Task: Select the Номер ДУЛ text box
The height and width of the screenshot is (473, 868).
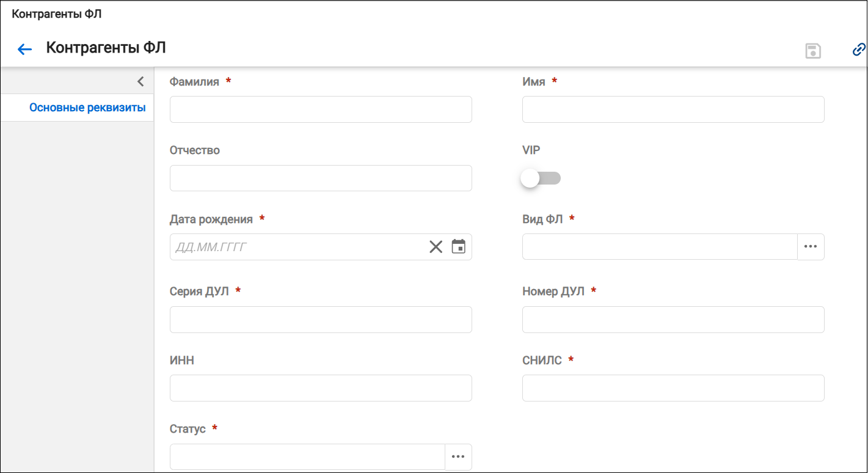Action: point(673,320)
